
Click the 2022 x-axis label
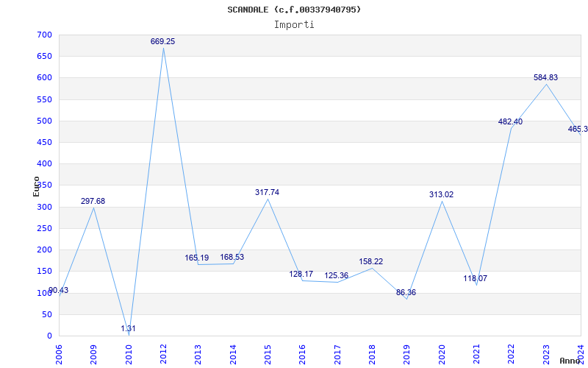(x=512, y=354)
